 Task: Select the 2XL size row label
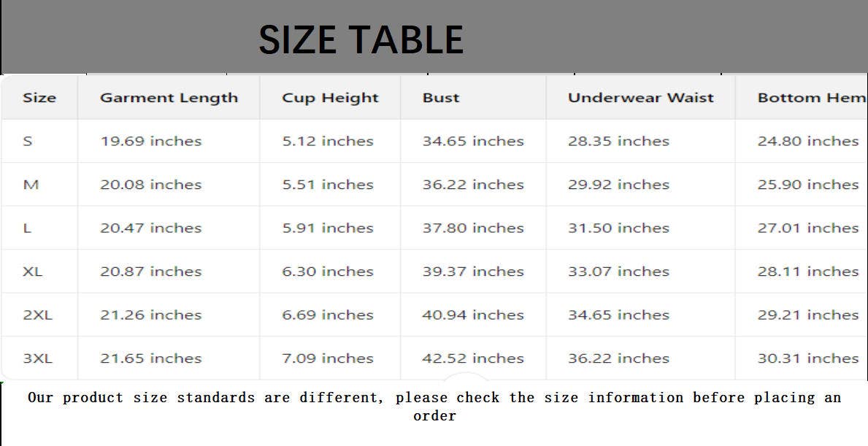click(x=37, y=315)
